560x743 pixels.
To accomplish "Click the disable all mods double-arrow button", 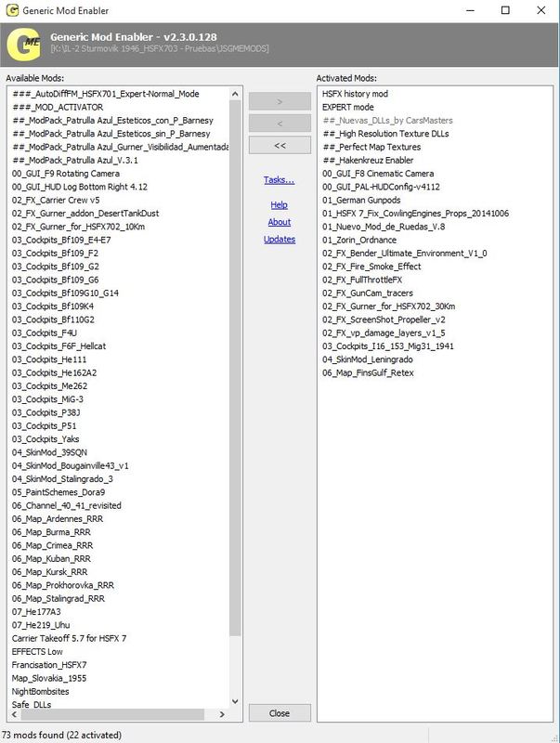I will 280,146.
